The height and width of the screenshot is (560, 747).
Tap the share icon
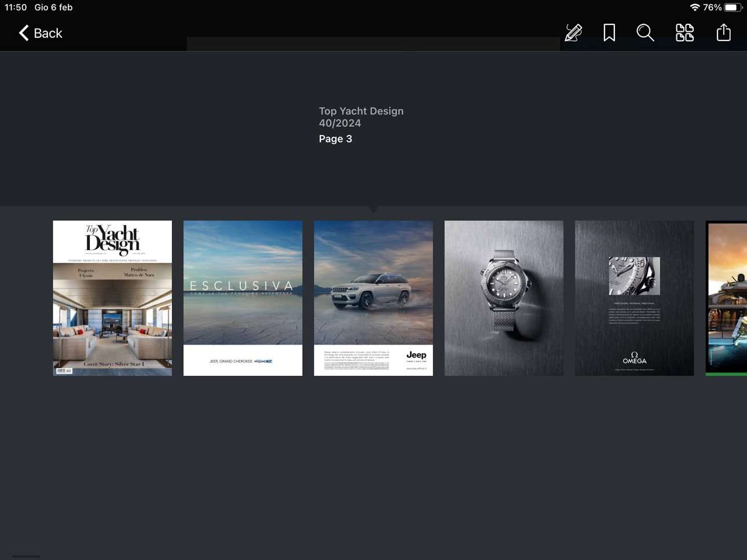click(723, 32)
